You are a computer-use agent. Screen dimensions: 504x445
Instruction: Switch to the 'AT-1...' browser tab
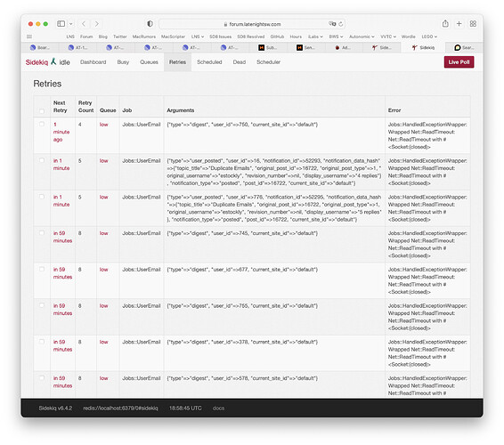[x=77, y=47]
